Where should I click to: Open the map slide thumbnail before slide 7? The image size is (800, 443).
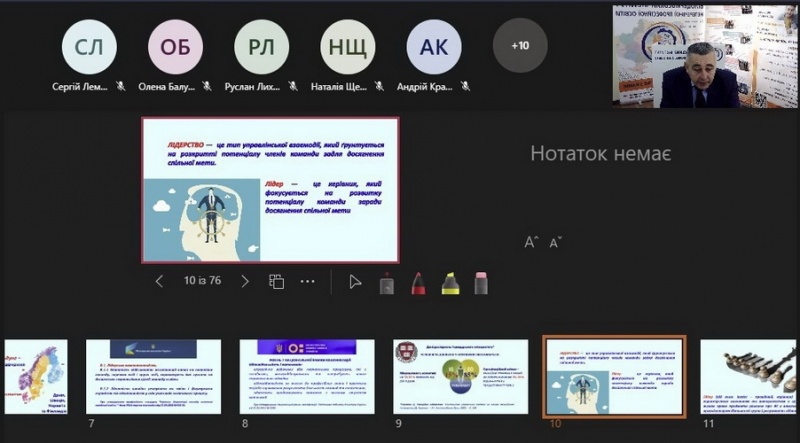pos(35,377)
